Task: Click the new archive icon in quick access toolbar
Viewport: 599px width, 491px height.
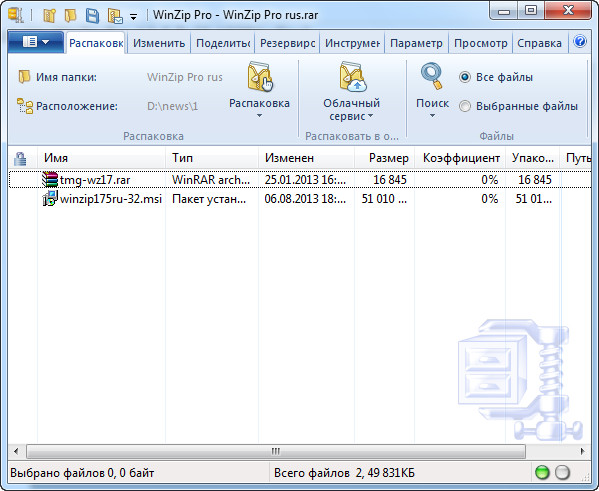Action: (x=50, y=15)
